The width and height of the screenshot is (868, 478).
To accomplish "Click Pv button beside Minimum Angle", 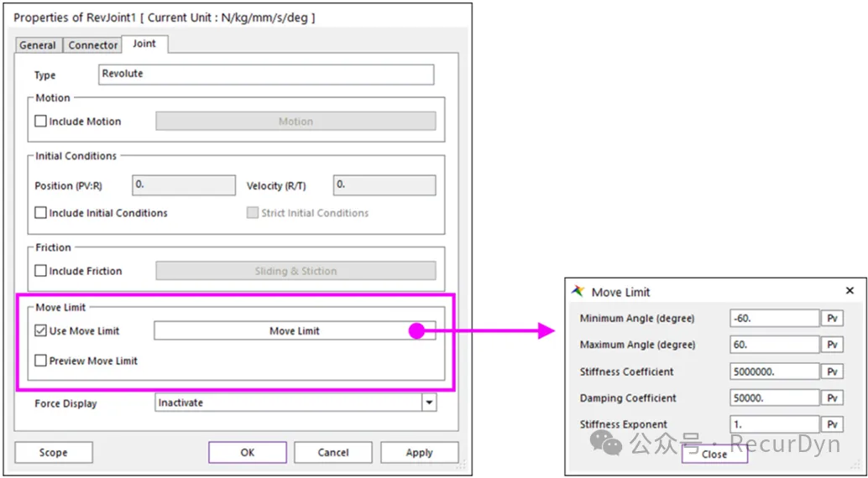I will (x=831, y=319).
